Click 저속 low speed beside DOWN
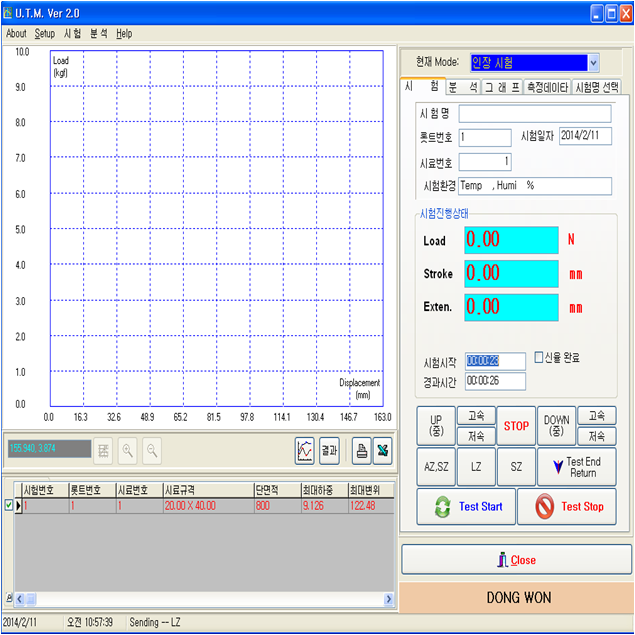Image resolution: width=635 pixels, height=635 pixels. [x=597, y=436]
